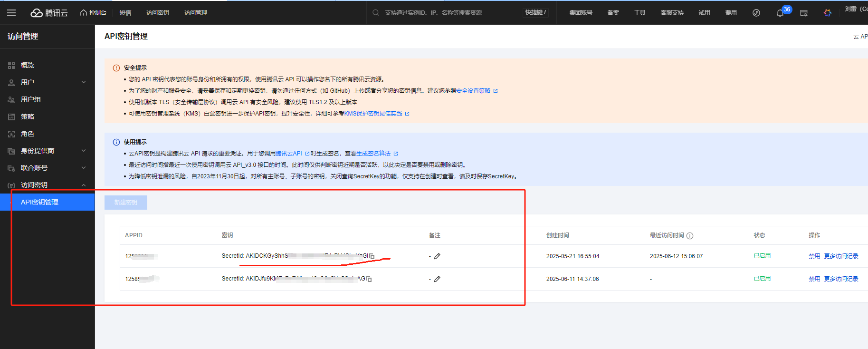Open 概览 in the sidebar
868x349 pixels.
click(28, 65)
